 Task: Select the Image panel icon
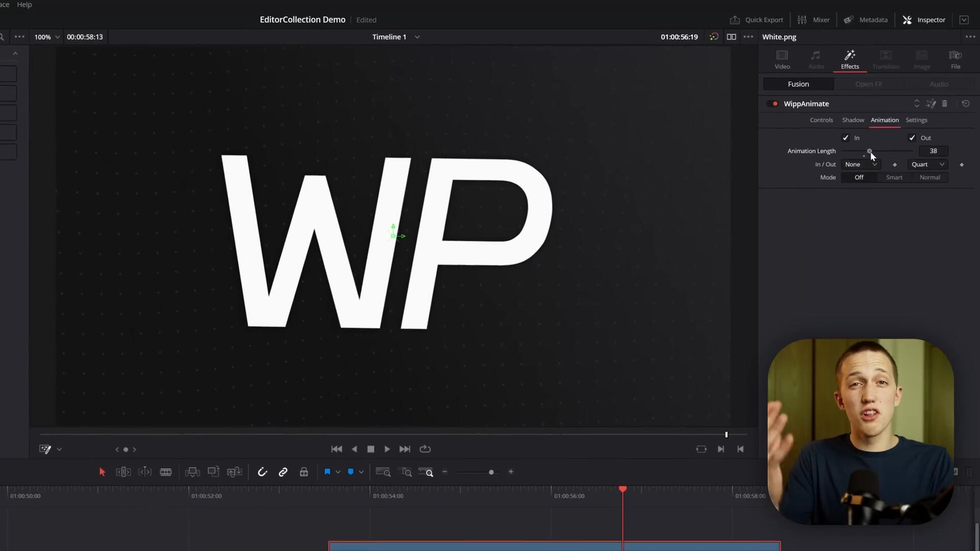pyautogui.click(x=921, y=59)
